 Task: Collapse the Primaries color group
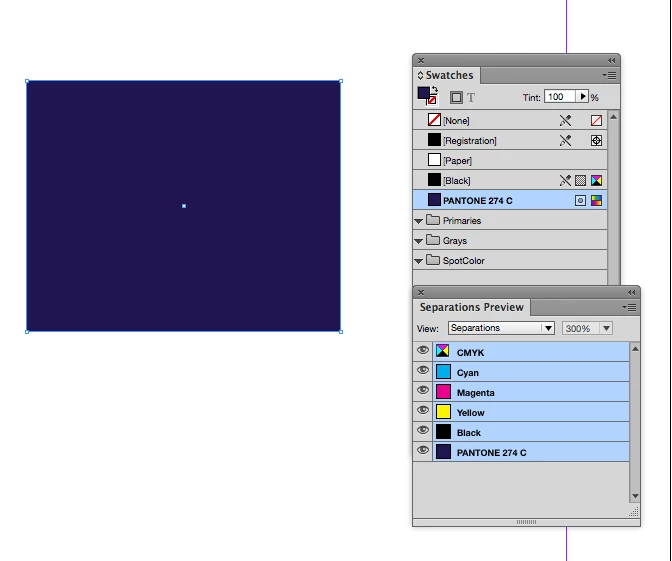tap(419, 221)
